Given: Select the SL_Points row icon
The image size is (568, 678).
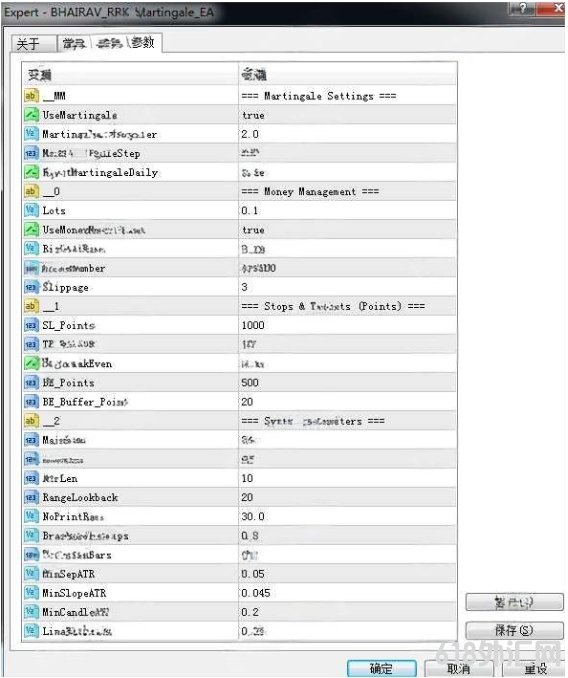Looking at the screenshot, I should point(31,325).
